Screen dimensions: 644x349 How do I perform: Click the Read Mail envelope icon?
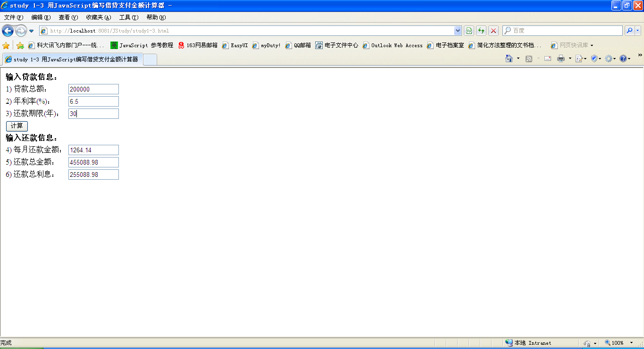[548, 58]
